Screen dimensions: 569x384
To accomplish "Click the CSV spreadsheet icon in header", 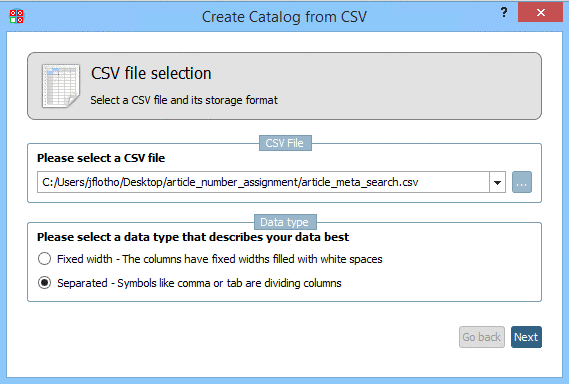I will tap(61, 86).
